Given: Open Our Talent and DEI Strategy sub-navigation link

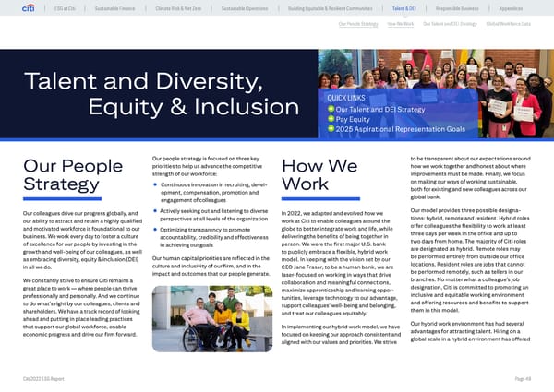Looking at the screenshot, I should pos(450,24).
